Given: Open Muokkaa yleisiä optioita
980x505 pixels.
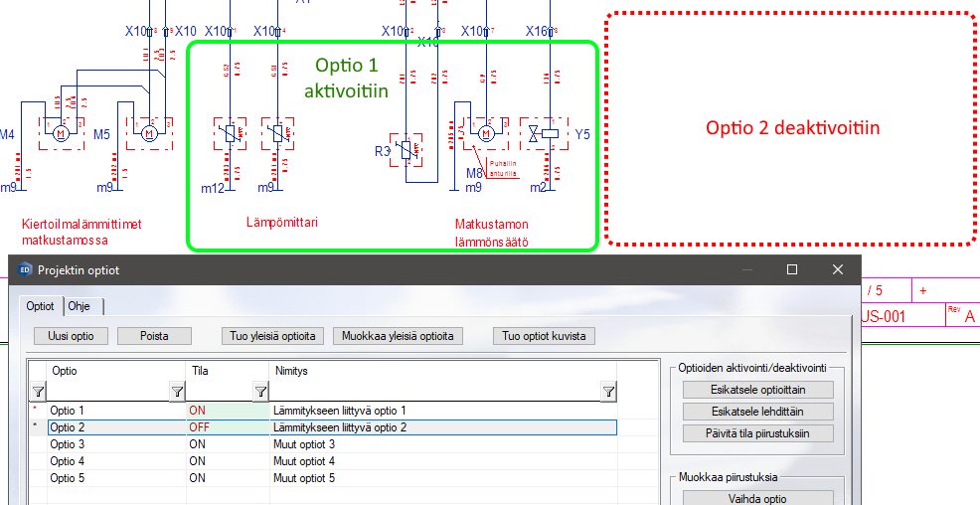Looking at the screenshot, I should 399,336.
